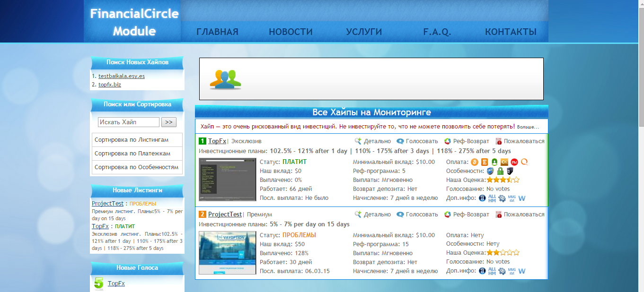The width and height of the screenshot is (644, 292).
Task: Expand Сортировка по Особенностям section
Action: tap(137, 167)
